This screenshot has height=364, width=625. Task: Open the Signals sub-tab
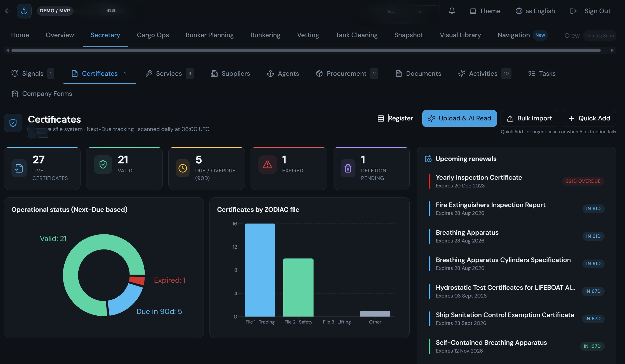33,73
